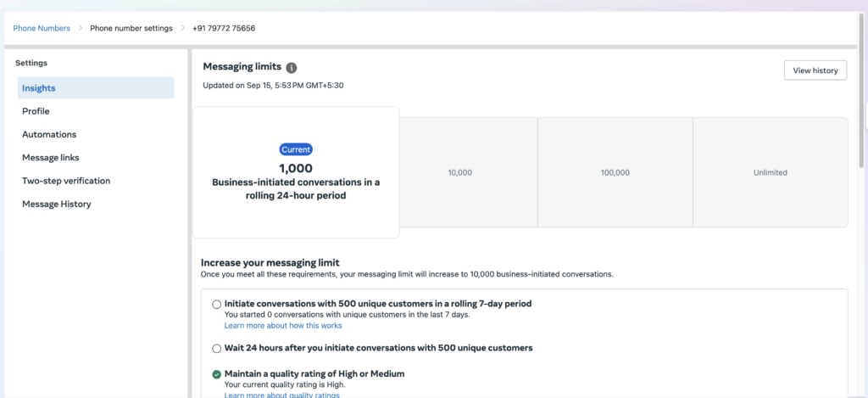The height and width of the screenshot is (398, 868).
Task: Go to Phone number settings breadcrumb
Action: (131, 28)
